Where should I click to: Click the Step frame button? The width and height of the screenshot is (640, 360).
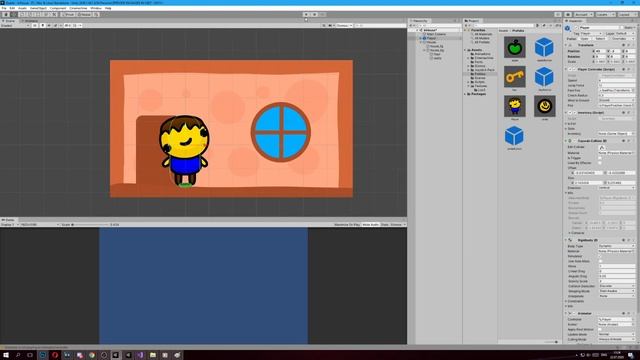tap(322, 15)
